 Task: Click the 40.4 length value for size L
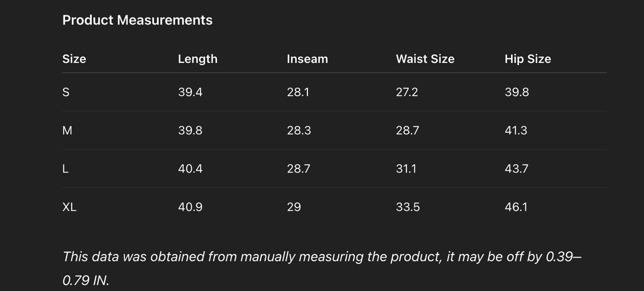190,168
